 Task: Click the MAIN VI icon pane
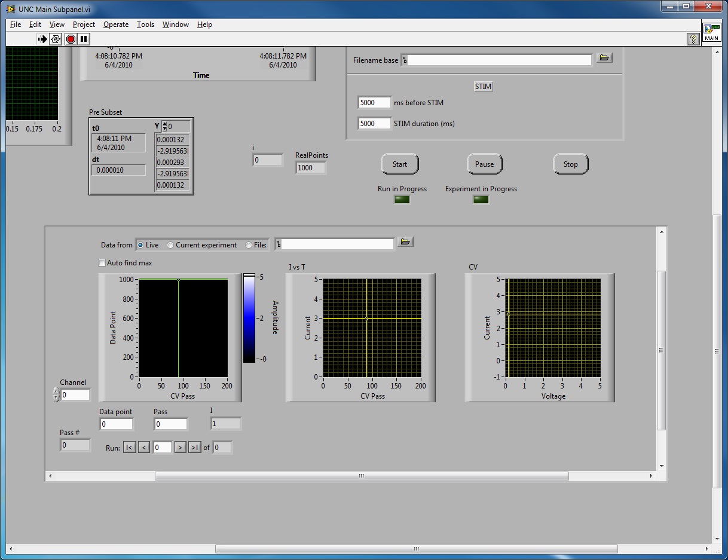[x=711, y=32]
